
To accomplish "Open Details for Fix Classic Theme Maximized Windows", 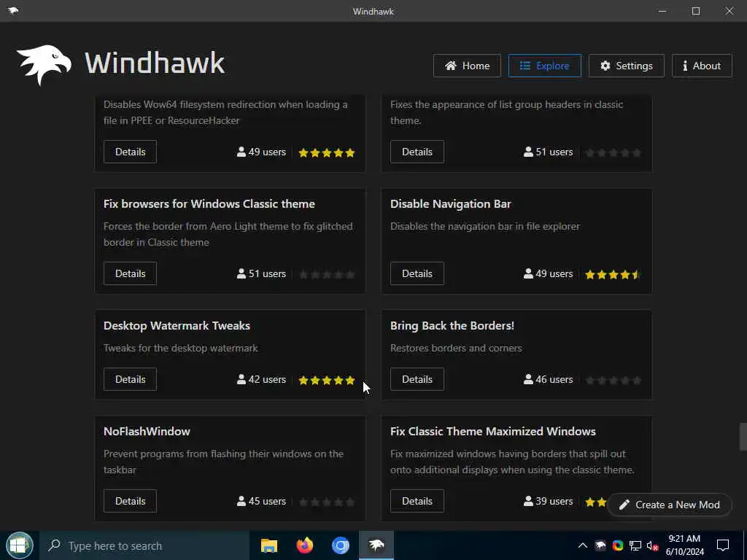I will pos(417,502).
